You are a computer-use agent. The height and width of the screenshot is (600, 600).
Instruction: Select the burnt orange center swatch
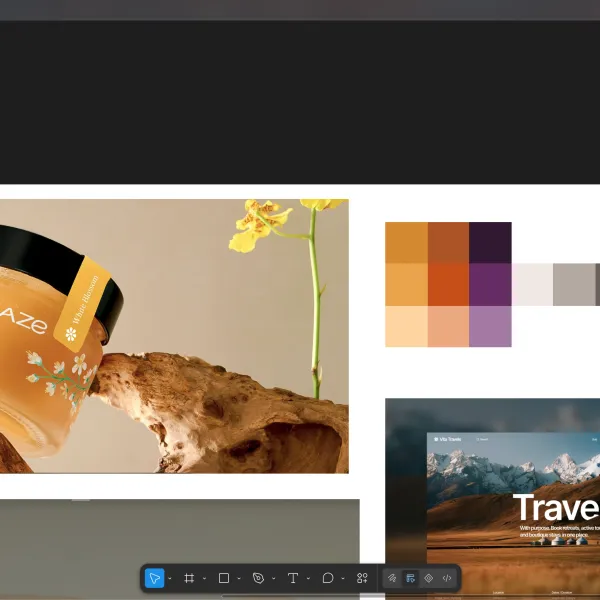(448, 285)
